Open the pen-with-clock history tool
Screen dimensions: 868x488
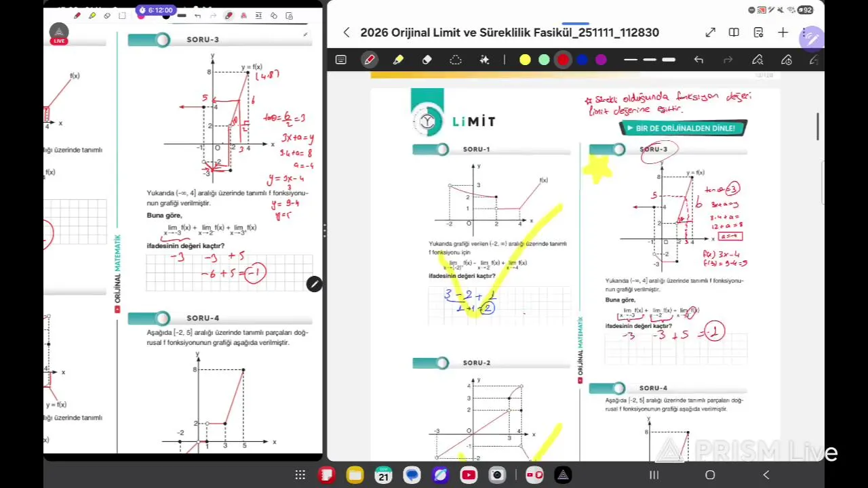click(787, 60)
